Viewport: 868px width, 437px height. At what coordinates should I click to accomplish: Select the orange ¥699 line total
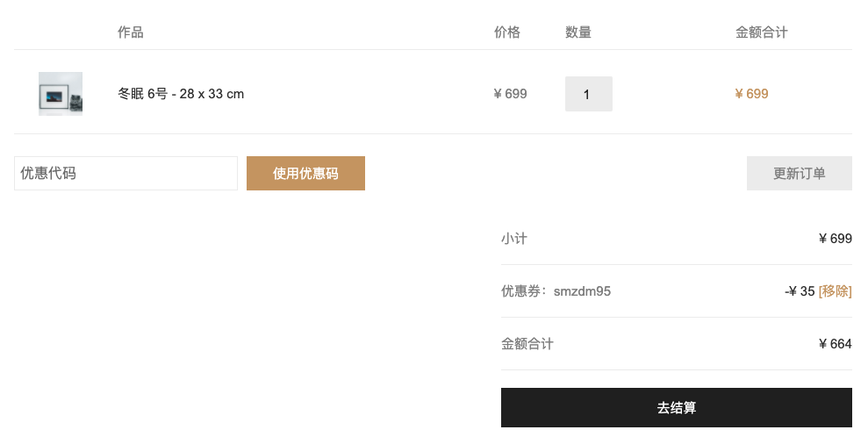pyautogui.click(x=752, y=94)
